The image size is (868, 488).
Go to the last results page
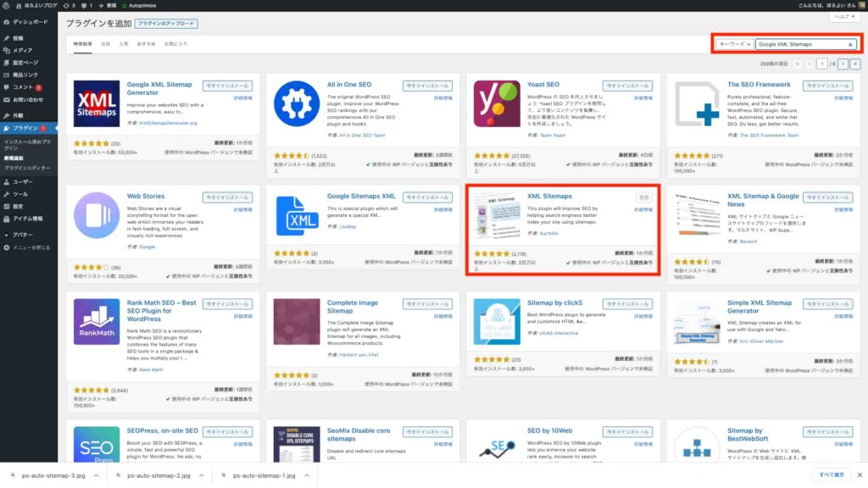854,64
